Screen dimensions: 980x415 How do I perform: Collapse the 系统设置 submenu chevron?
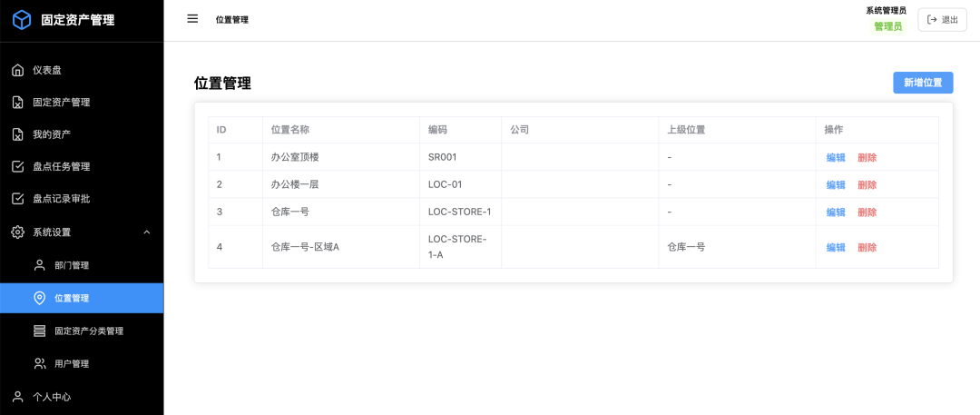click(147, 232)
